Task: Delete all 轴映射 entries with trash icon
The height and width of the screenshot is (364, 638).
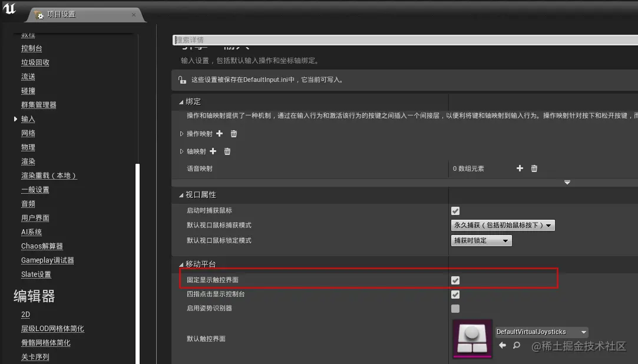Action: [227, 151]
